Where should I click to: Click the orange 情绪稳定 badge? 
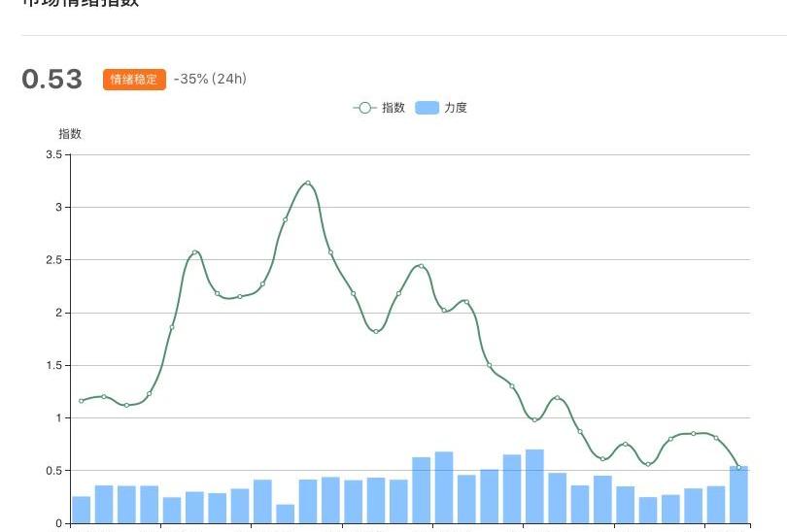(x=134, y=80)
